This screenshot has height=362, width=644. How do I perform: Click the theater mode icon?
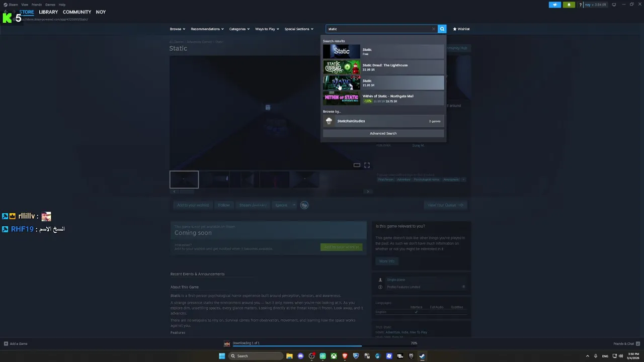coord(357,165)
